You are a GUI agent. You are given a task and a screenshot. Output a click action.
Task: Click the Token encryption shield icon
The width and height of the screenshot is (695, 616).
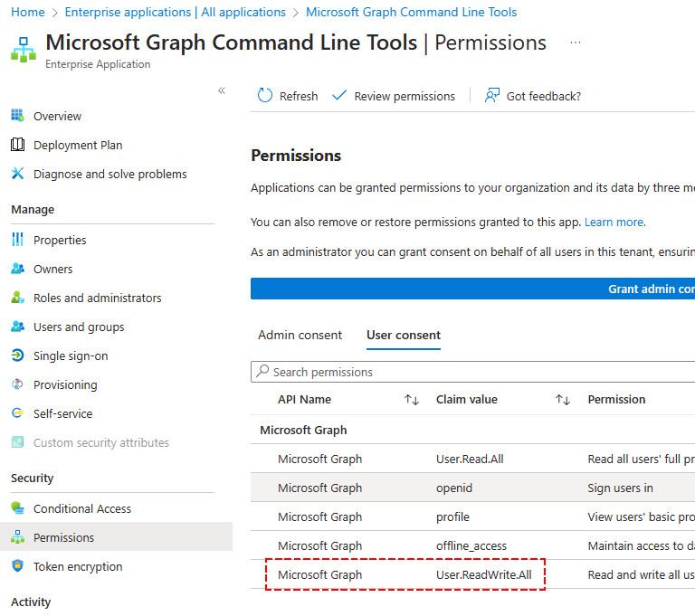17,566
